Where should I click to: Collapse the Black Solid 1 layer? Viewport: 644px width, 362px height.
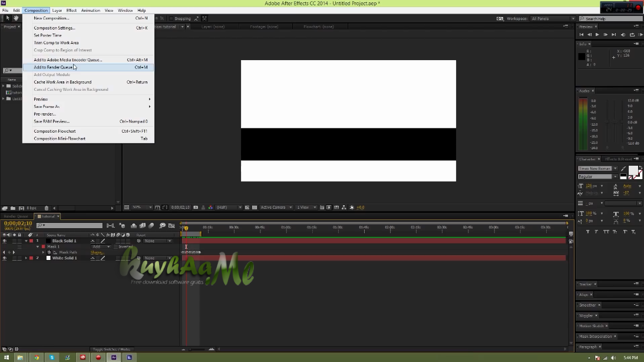[x=26, y=241]
